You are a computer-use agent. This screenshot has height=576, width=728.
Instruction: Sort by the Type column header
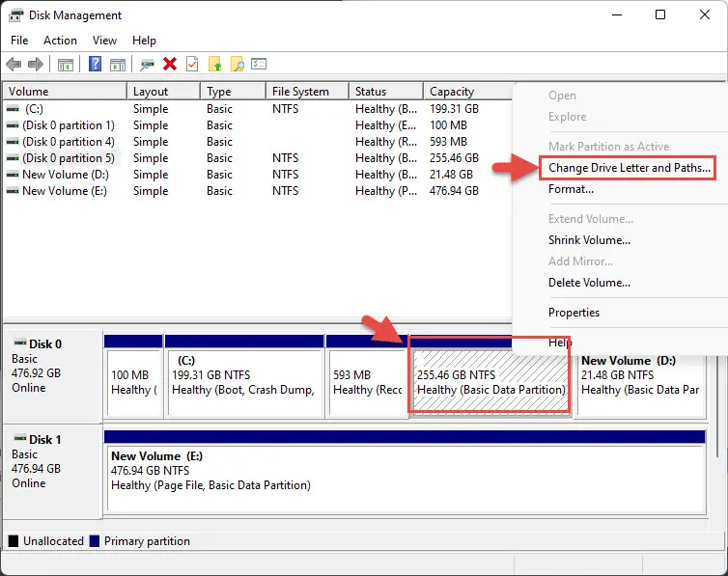pyautogui.click(x=234, y=92)
